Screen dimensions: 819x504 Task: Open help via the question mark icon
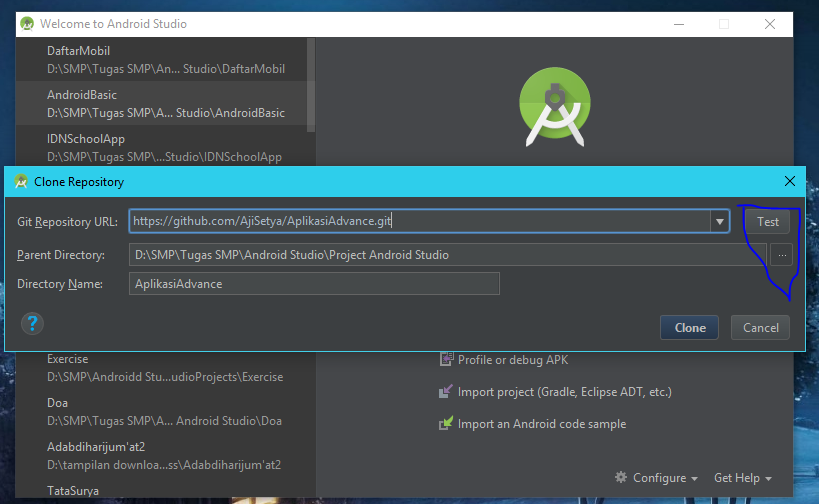click(32, 324)
